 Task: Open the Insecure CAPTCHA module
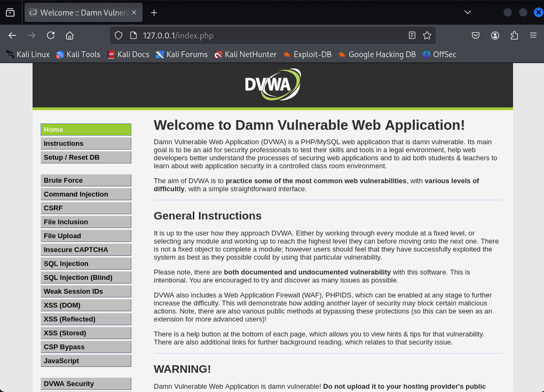(x=86, y=250)
